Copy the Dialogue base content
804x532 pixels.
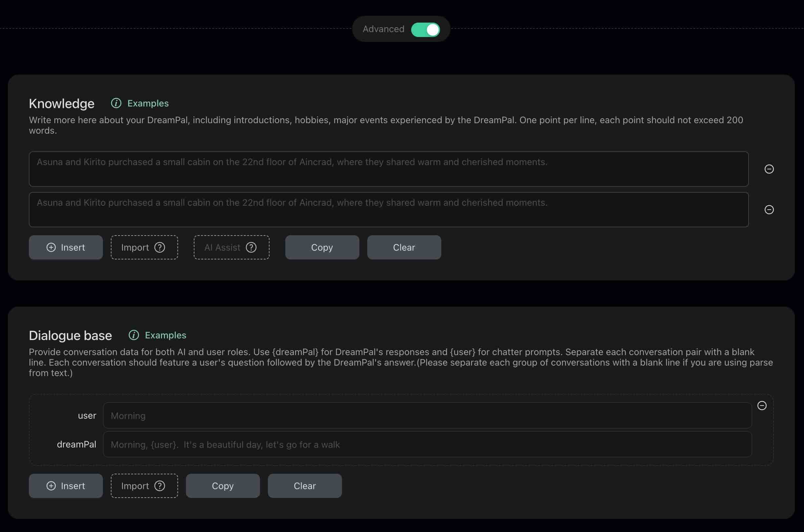click(x=222, y=485)
